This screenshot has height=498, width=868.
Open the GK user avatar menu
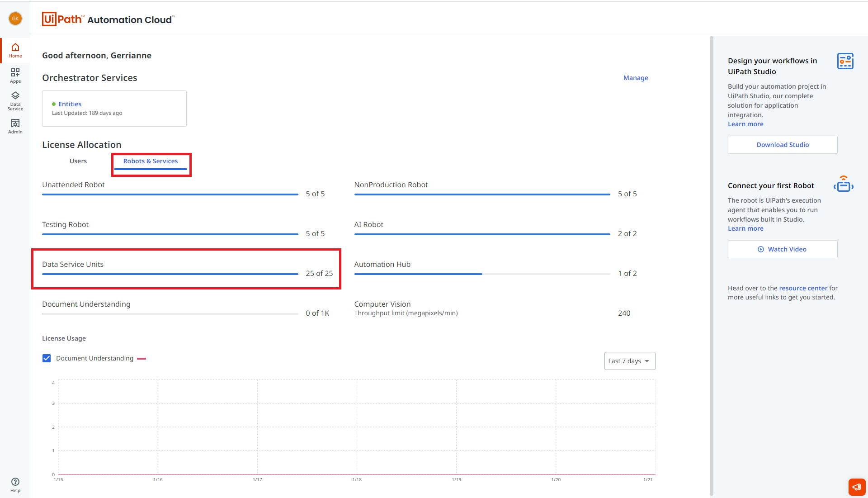point(15,19)
